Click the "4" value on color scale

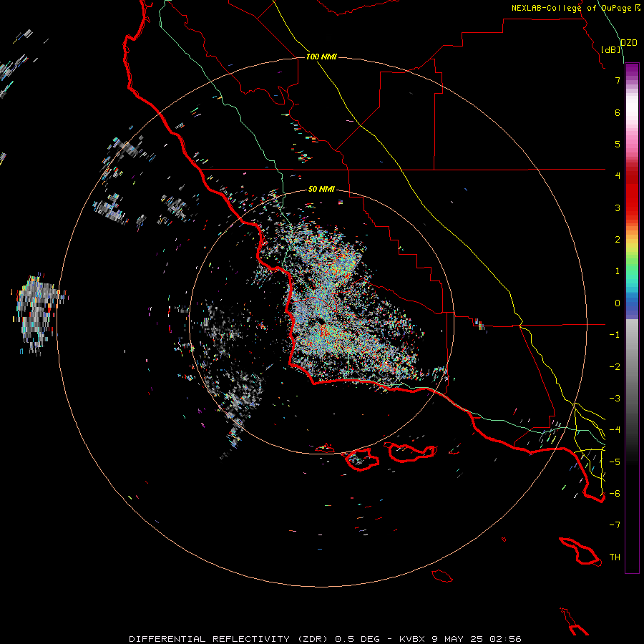(618, 176)
